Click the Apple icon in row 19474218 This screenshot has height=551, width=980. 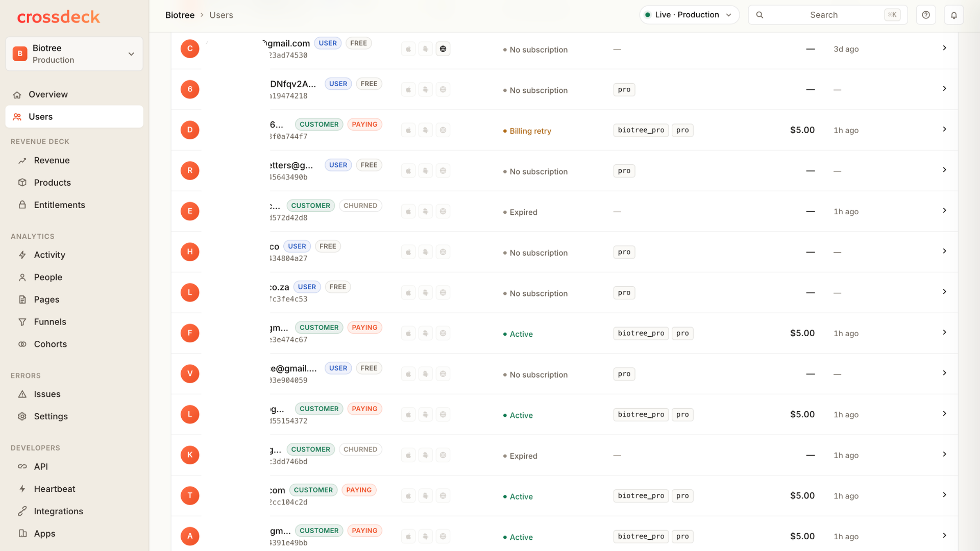[408, 90]
